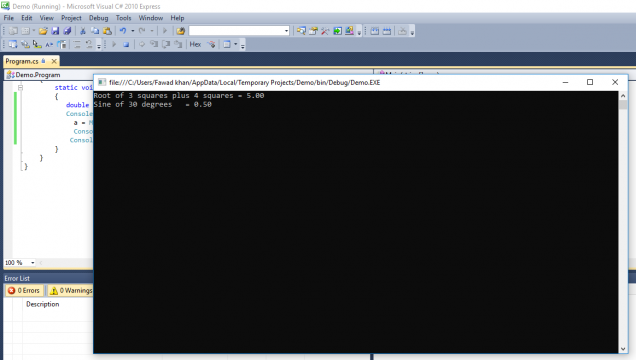
Task: Open the Debug menu
Action: pos(99,18)
